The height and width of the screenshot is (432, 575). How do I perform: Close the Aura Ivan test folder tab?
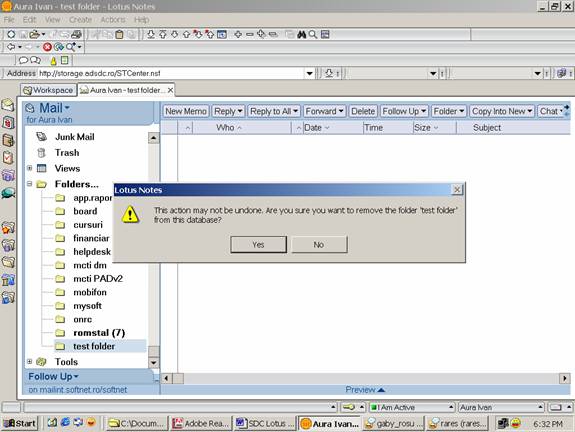click(x=170, y=90)
